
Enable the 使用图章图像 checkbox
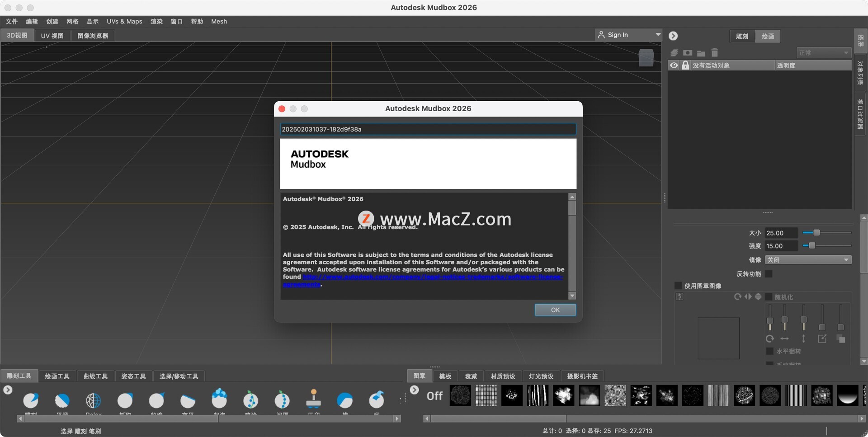pyautogui.click(x=678, y=286)
